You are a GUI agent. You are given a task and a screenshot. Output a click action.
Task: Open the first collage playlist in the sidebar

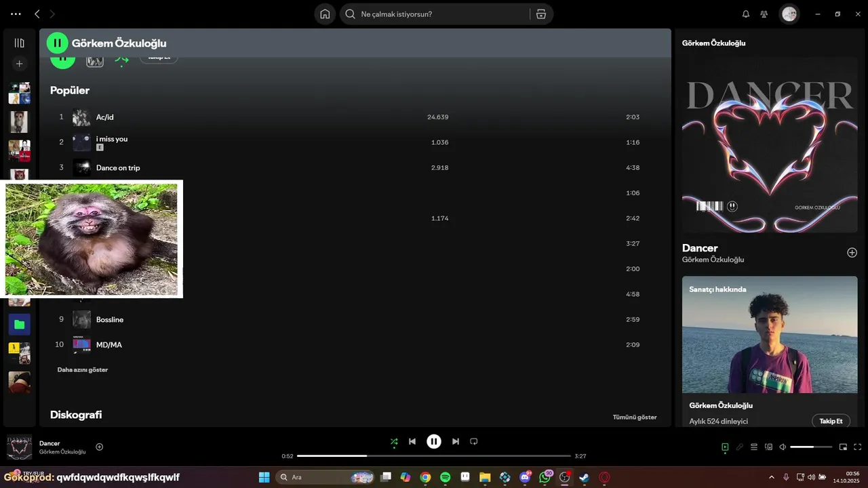point(19,93)
